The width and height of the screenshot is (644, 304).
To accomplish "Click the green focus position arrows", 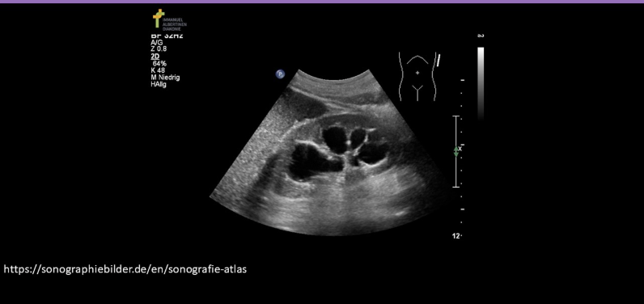I will 455,152.
